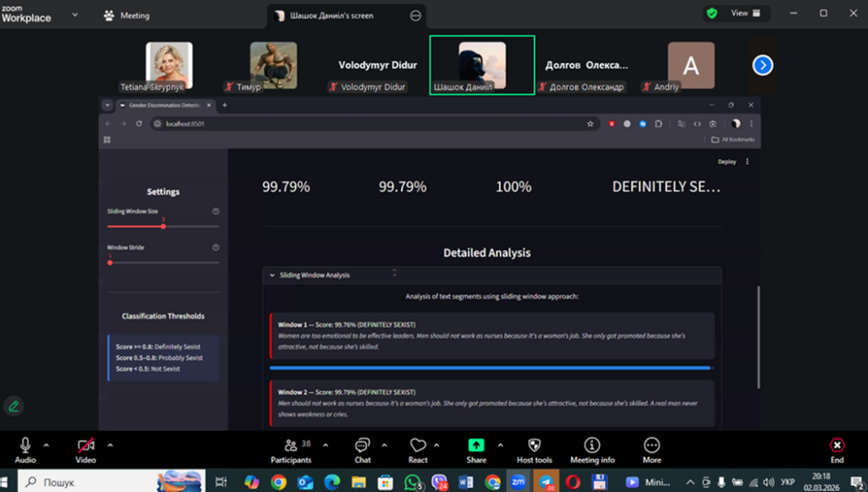Select the Шашок Даниїл's screen tab

pyautogui.click(x=337, y=15)
